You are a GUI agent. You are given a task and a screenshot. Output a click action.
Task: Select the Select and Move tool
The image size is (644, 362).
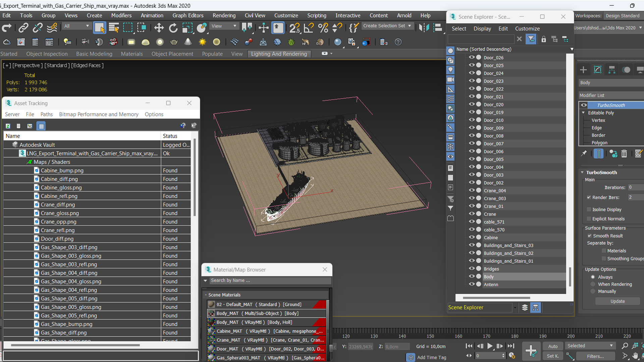(159, 28)
